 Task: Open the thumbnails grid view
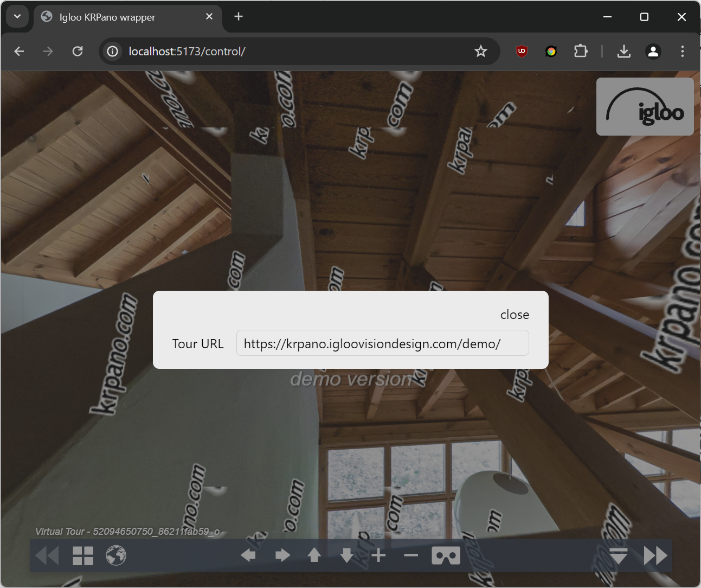pyautogui.click(x=83, y=555)
